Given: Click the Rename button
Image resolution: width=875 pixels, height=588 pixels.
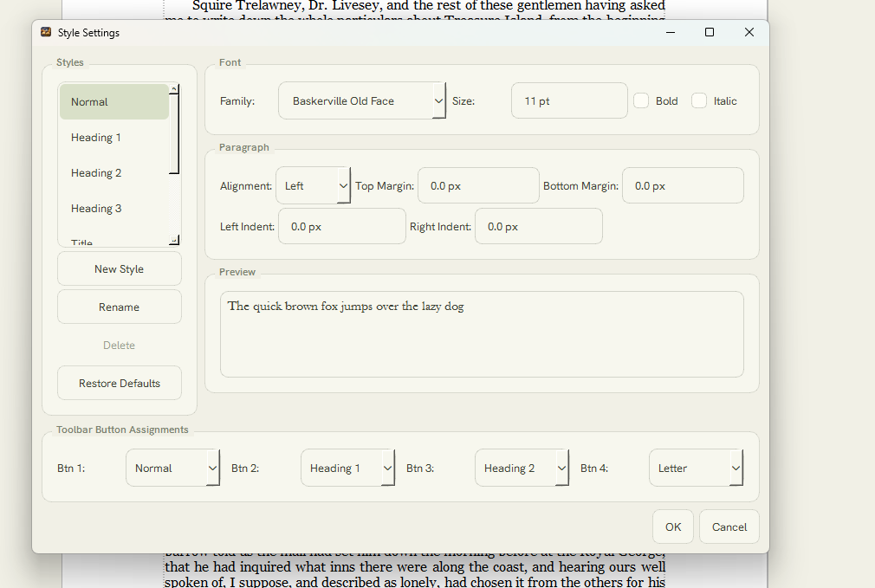Looking at the screenshot, I should tap(120, 307).
